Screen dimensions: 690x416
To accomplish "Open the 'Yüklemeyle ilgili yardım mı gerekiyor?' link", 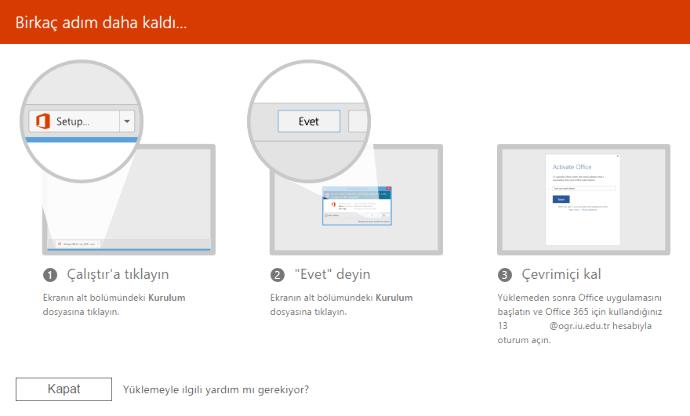I will click(216, 390).
